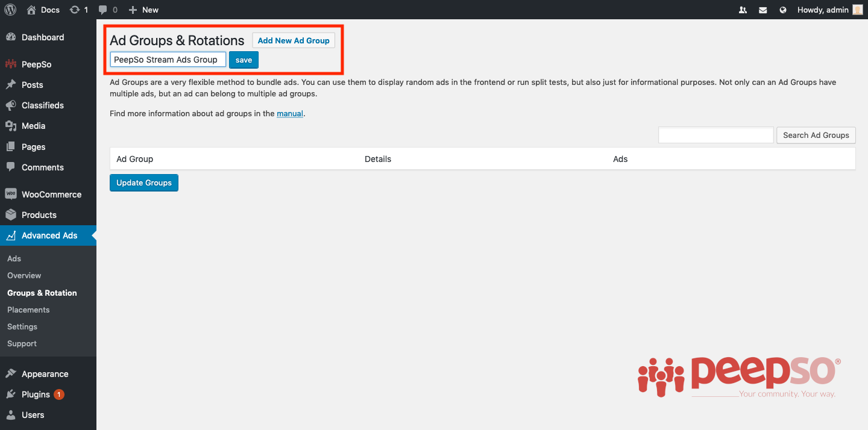Open the PeepSo friends icon in the admin bar
The height and width of the screenshot is (430, 868).
pyautogui.click(x=743, y=10)
